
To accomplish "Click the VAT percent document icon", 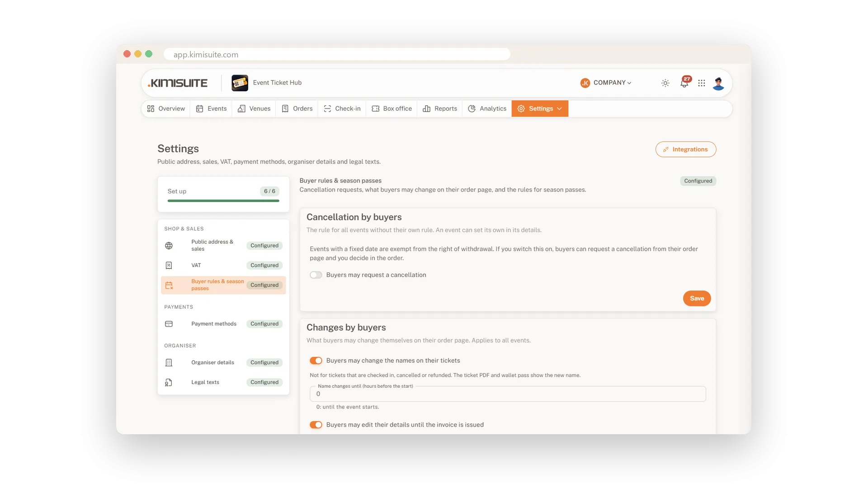I will coord(169,265).
